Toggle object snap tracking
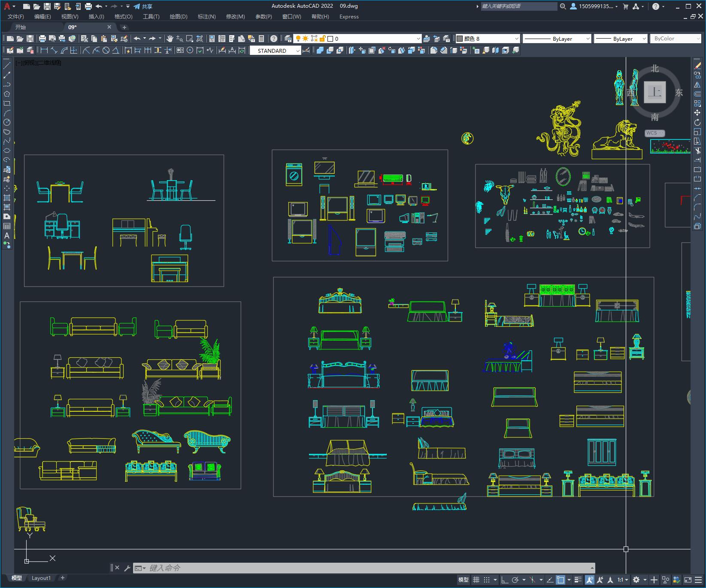 point(550,580)
